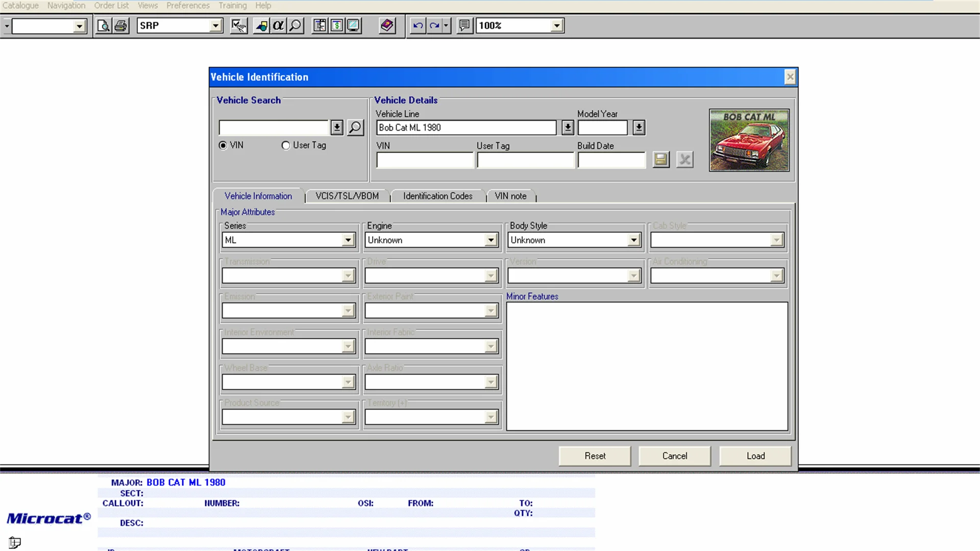
Task: Click the print preview toolbar icon
Action: tap(103, 26)
